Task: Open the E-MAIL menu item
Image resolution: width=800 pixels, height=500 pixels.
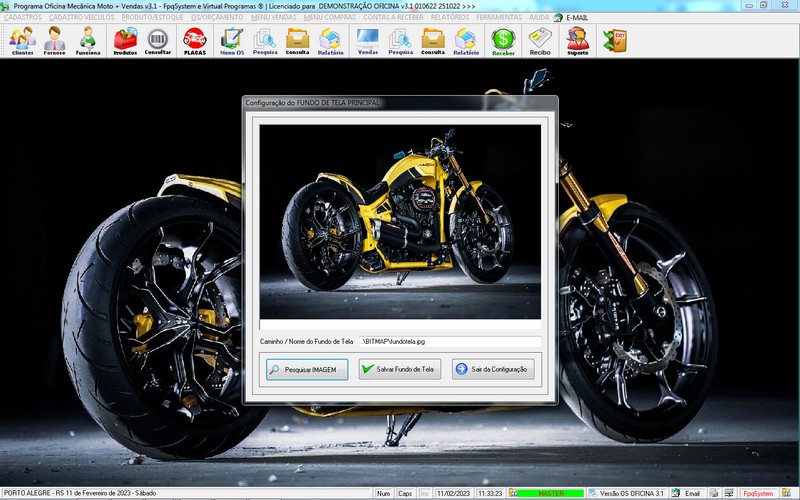Action: click(577, 17)
